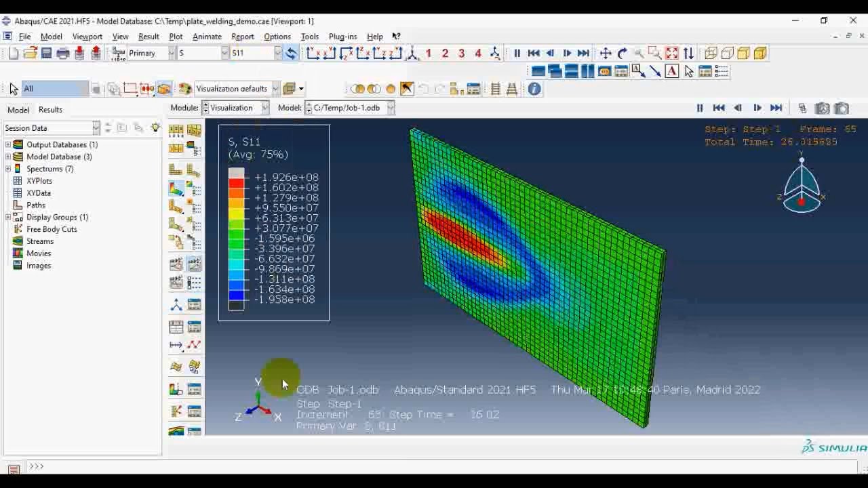Save the model database
Image resolution: width=868 pixels, height=488 pixels.
46,53
